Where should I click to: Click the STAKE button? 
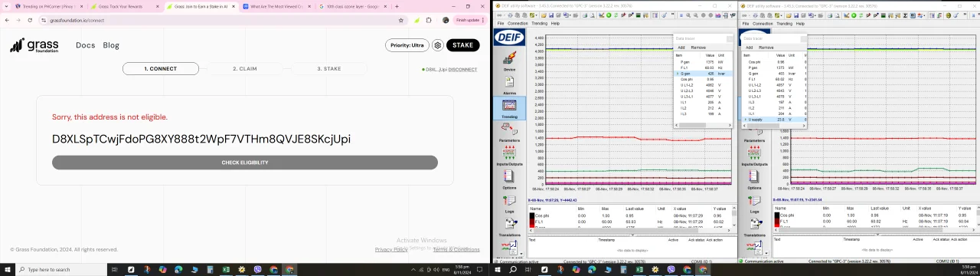coord(462,45)
